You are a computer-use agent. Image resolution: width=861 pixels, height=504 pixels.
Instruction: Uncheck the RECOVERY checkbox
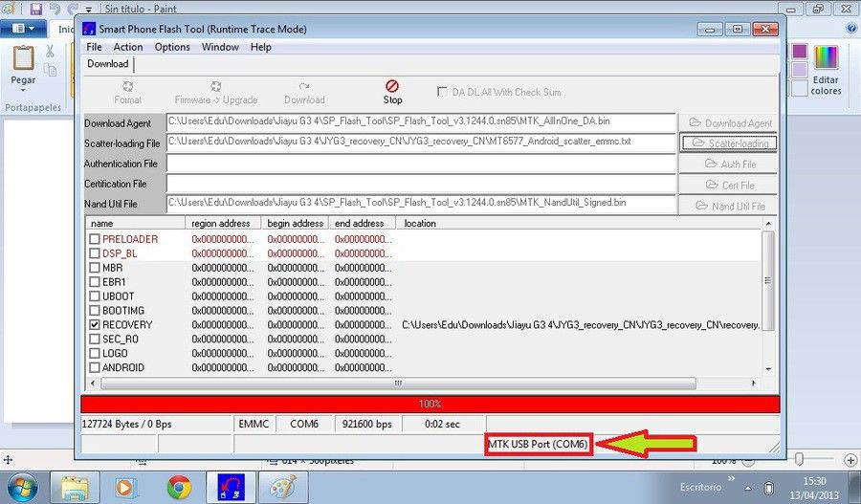[95, 324]
